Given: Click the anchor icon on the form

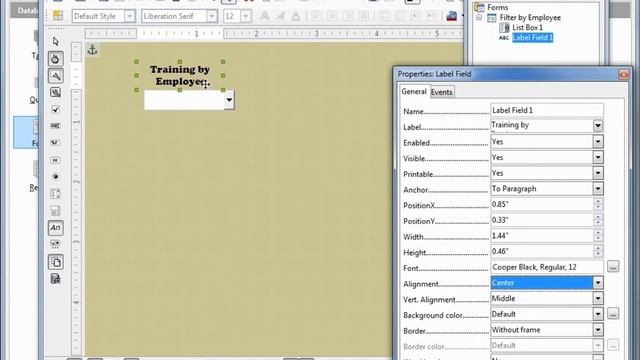Looking at the screenshot, I should 92,50.
